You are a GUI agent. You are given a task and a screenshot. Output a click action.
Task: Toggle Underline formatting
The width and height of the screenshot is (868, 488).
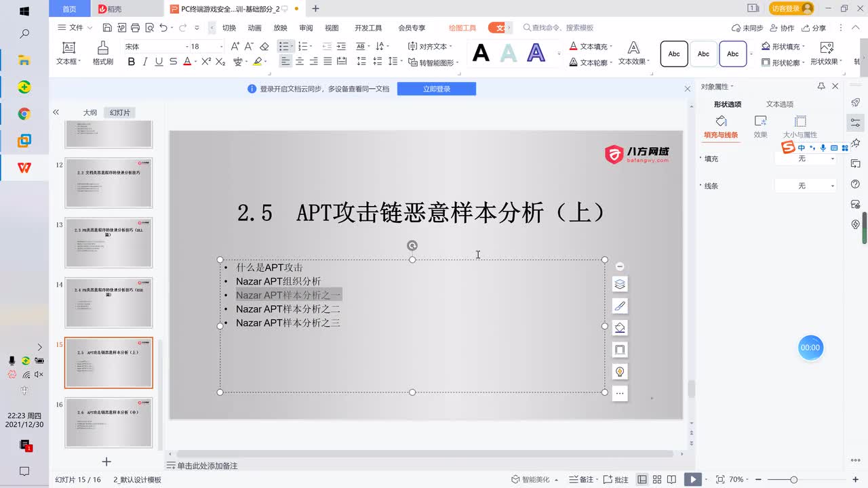click(159, 61)
